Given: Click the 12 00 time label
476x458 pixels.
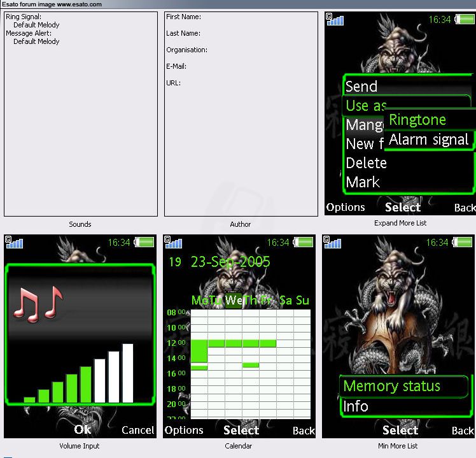Looking at the screenshot, I should tap(176, 343).
